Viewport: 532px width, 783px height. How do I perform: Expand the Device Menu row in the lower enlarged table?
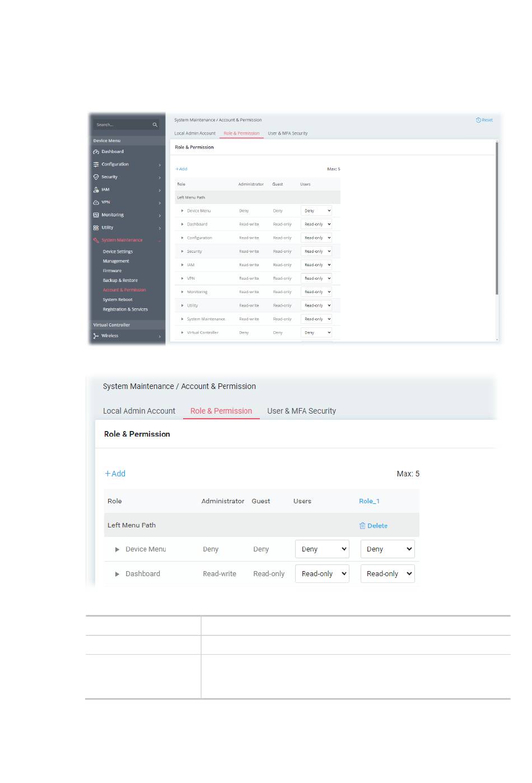117,550
